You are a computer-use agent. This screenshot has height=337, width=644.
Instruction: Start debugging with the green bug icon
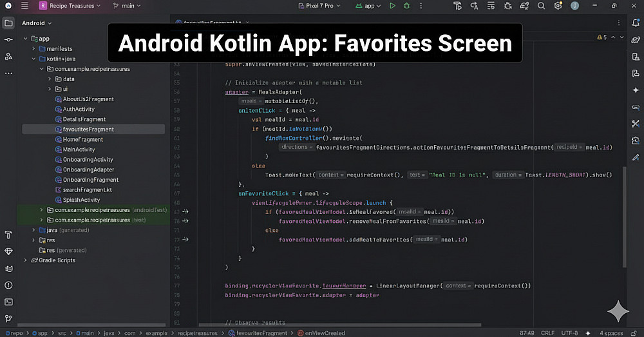click(x=406, y=6)
